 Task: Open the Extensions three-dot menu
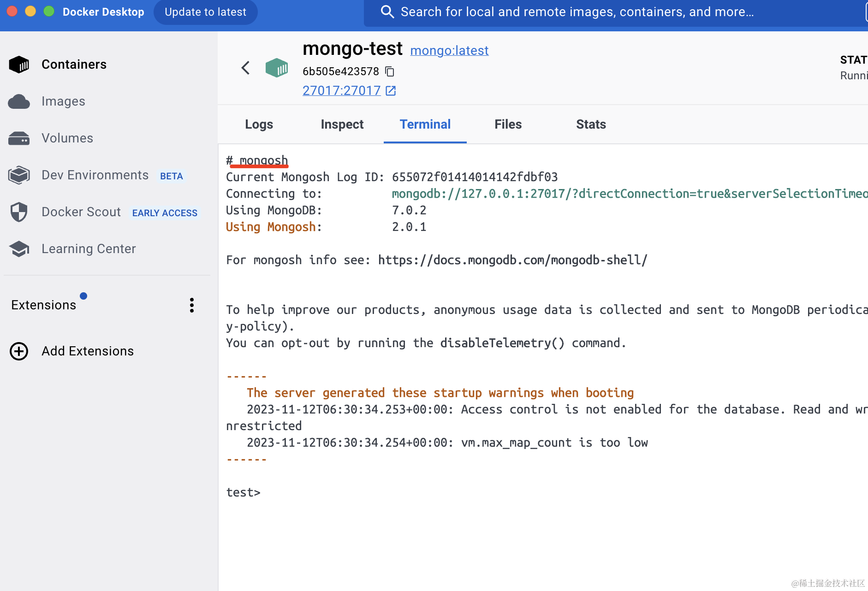coord(192,305)
